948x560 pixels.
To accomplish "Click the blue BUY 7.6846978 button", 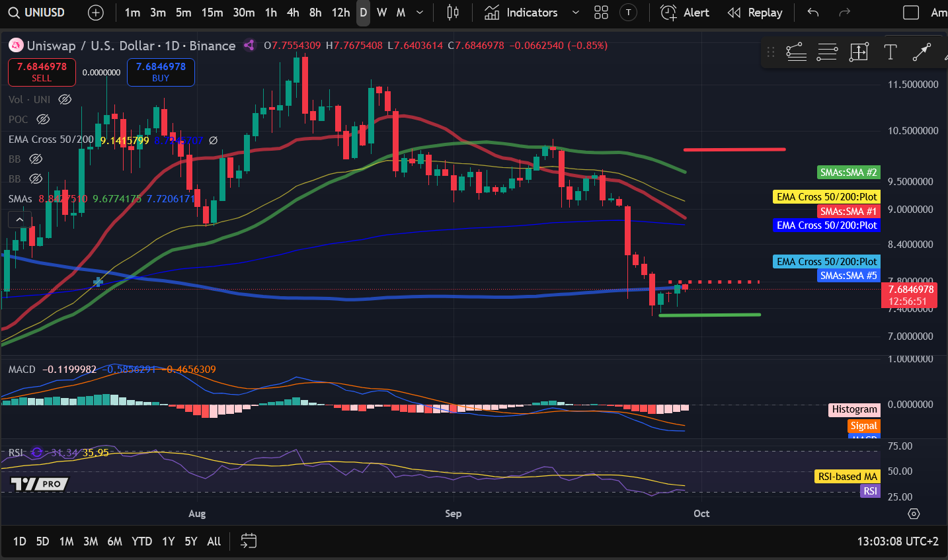I will [x=161, y=72].
